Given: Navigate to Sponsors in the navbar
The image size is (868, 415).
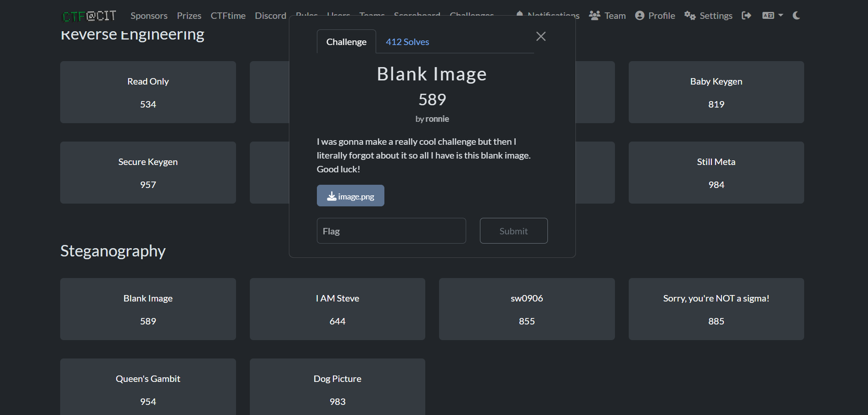Looking at the screenshot, I should point(149,15).
